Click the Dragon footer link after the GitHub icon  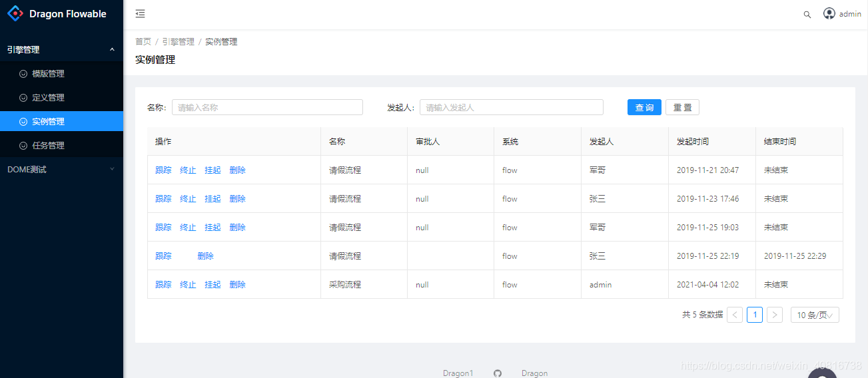pyautogui.click(x=535, y=373)
